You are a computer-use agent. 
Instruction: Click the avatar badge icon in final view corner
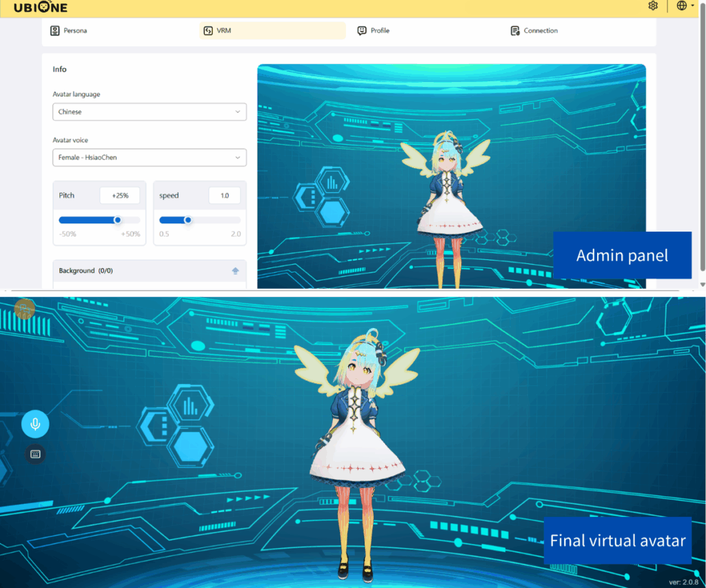(x=23, y=310)
